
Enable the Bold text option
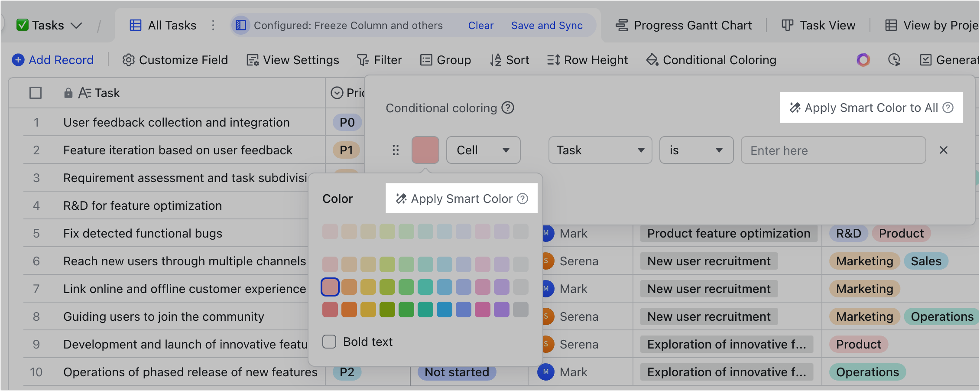329,342
